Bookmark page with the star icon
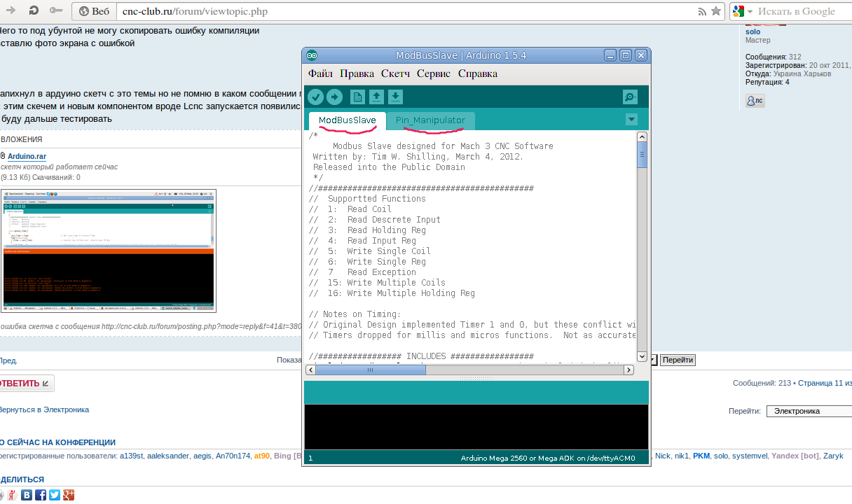 pyautogui.click(x=715, y=11)
